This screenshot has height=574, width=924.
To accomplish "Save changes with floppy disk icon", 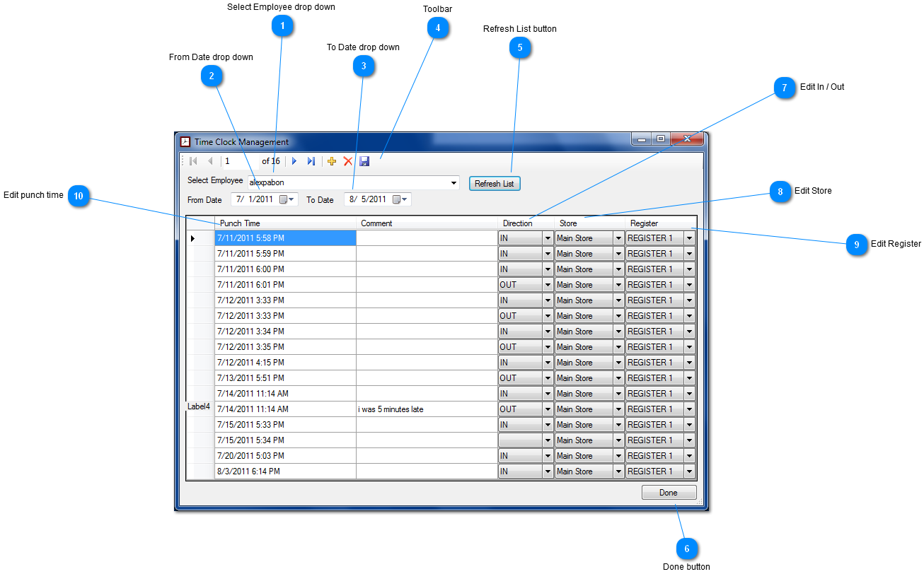I will click(x=364, y=161).
